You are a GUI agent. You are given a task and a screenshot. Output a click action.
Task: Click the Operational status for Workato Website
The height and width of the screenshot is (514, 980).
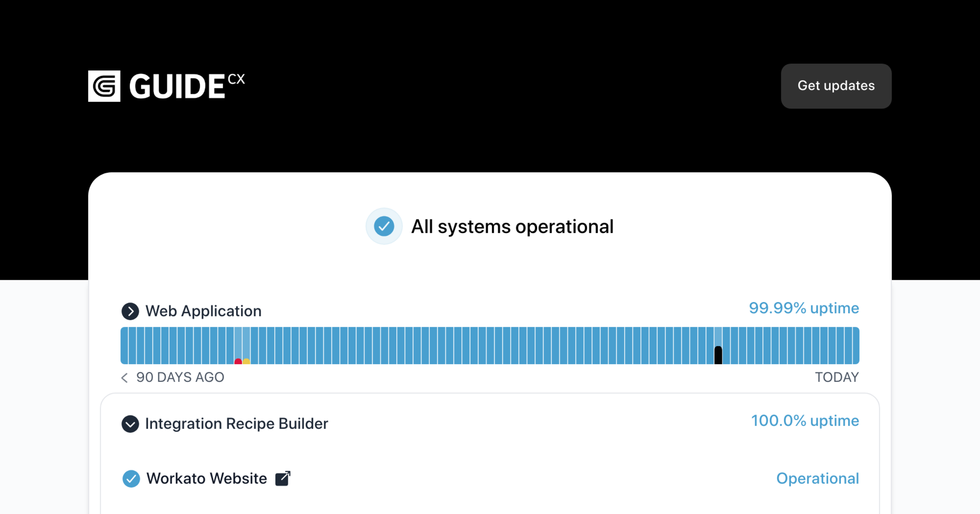point(817,479)
